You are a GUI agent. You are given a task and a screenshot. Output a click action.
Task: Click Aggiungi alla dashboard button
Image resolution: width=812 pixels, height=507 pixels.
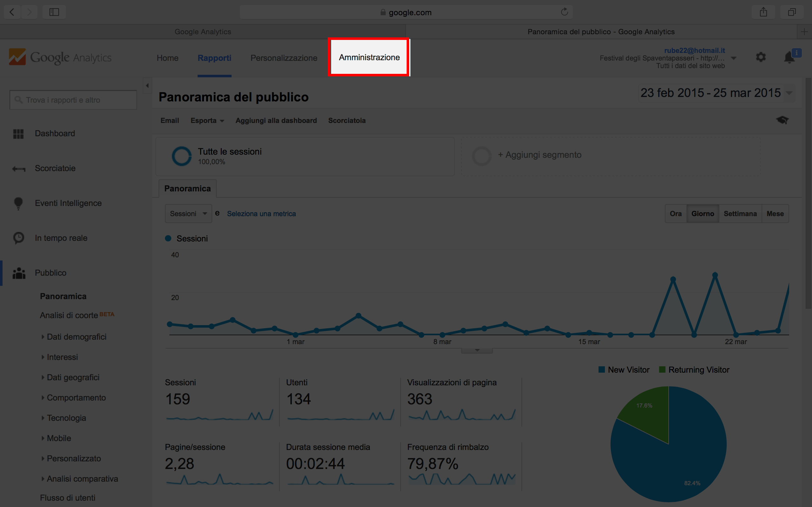[276, 120]
